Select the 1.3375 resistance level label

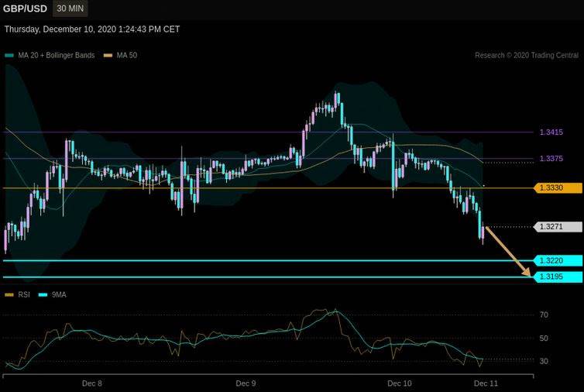pos(551,159)
